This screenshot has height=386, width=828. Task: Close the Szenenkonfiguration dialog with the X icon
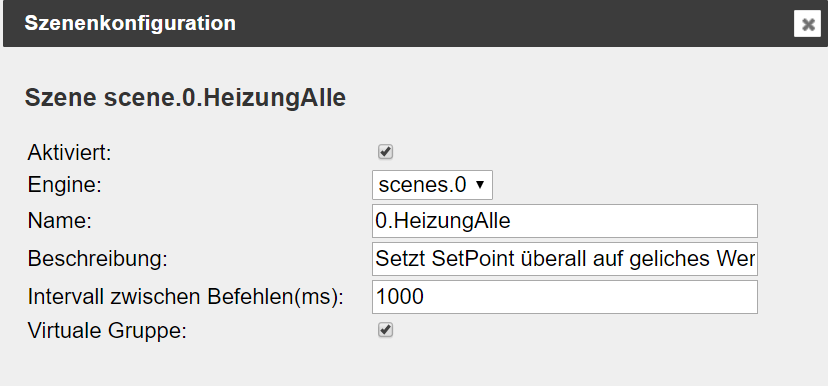pyautogui.click(x=807, y=24)
